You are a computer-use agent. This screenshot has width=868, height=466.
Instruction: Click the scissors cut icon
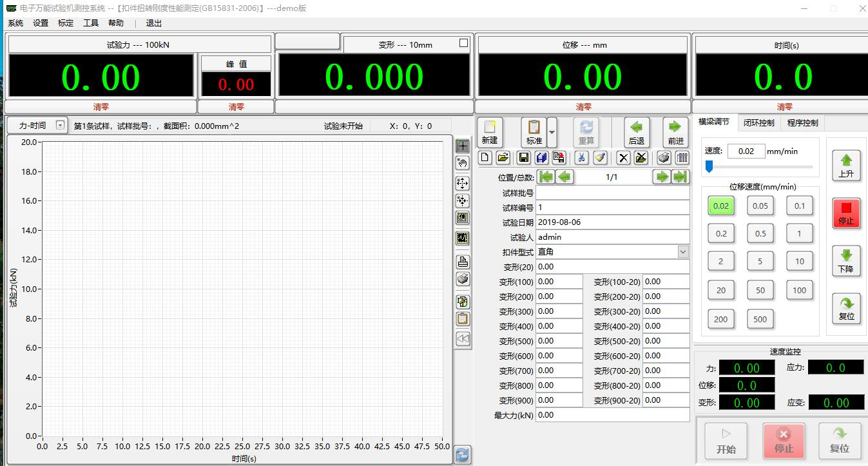point(581,158)
